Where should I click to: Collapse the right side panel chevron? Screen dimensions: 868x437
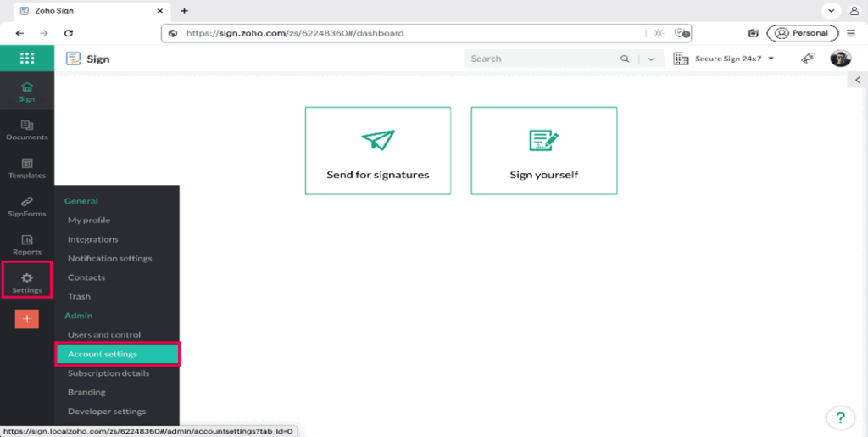tap(858, 80)
